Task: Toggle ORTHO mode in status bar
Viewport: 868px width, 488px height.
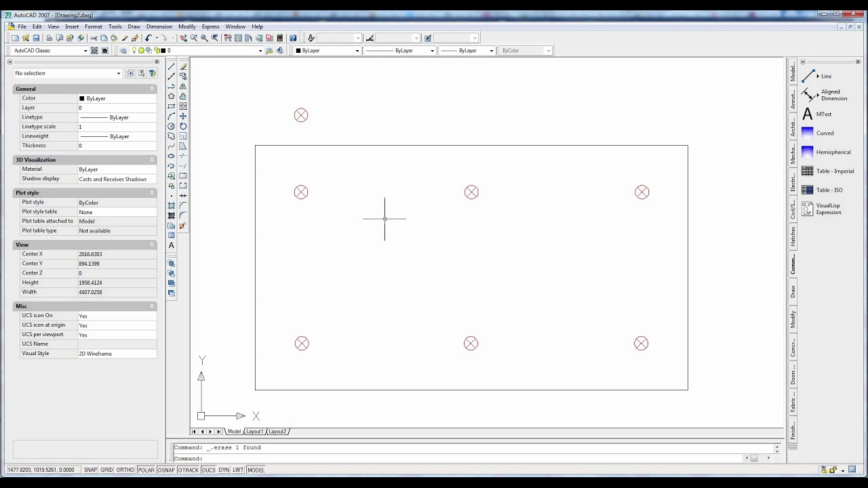Action: [x=125, y=470]
